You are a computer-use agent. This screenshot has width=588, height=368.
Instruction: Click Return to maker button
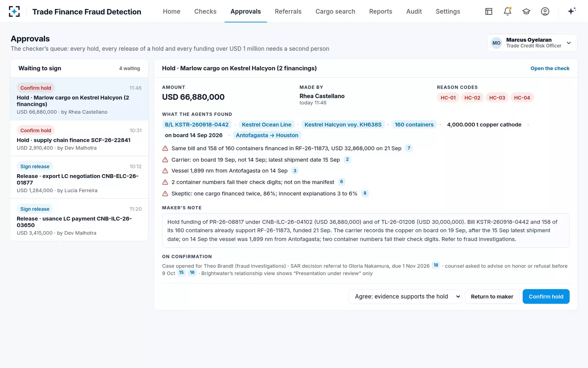click(492, 296)
